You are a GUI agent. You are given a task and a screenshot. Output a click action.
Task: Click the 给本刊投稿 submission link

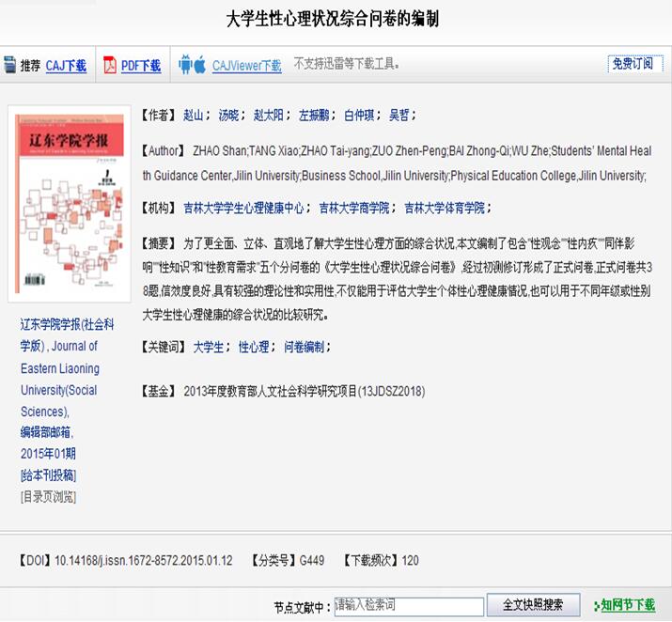point(49,475)
